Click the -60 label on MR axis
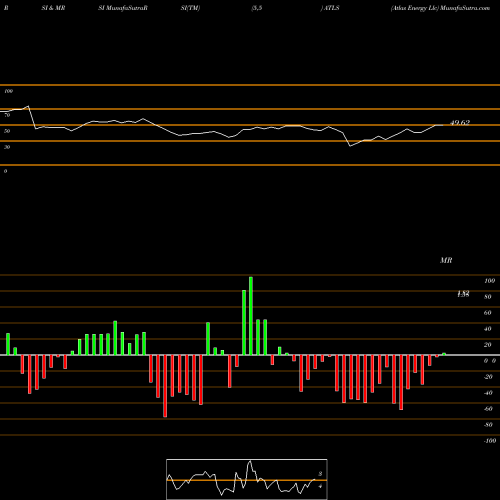 click(x=488, y=409)
